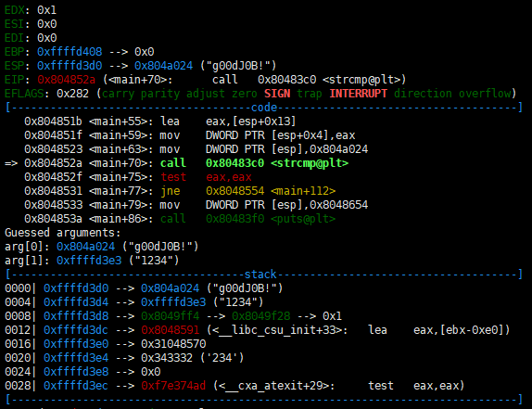This screenshot has height=409, width=532.
Task: Select stack address 0xffffd3e8 at offset 0024
Action: [76, 372]
